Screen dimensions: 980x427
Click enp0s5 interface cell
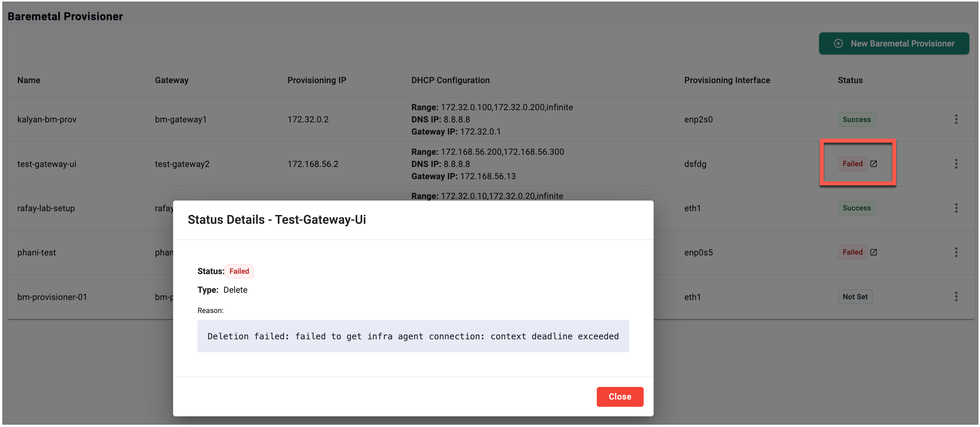(698, 252)
